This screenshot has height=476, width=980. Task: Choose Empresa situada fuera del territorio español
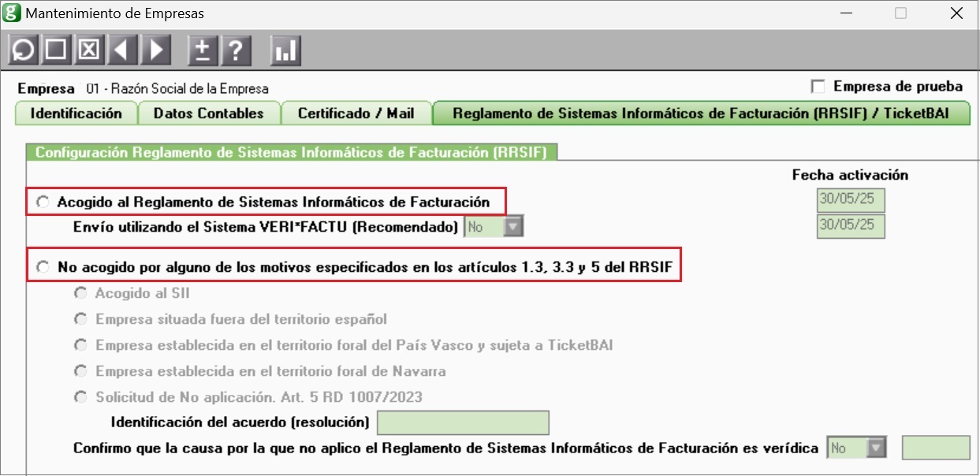pyautogui.click(x=80, y=319)
